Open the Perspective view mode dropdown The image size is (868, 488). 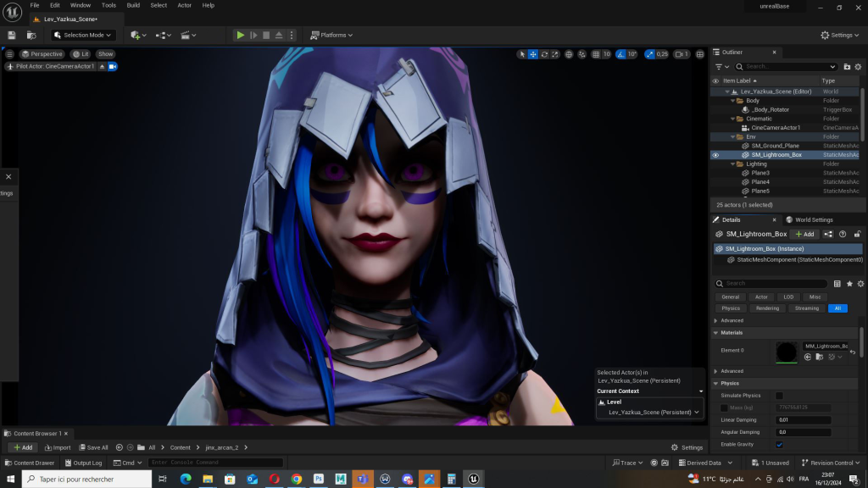tap(42, 54)
